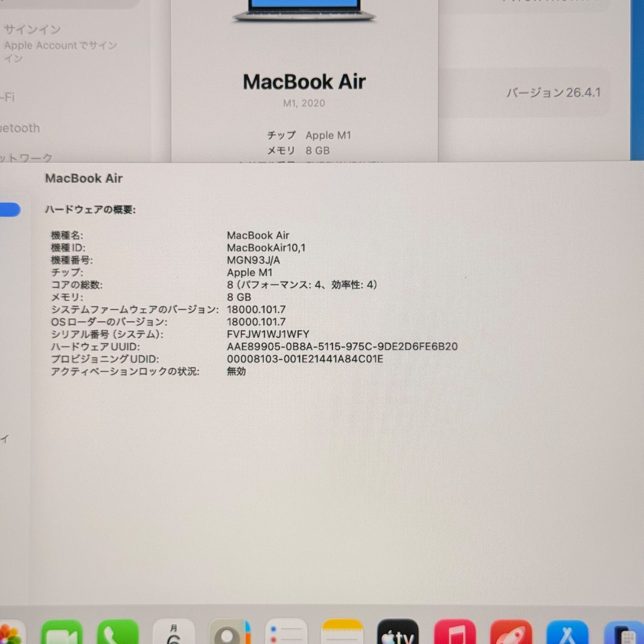This screenshot has height=644, width=644.
Task: Select the highlighted blue sidebar item
Action: [10, 210]
